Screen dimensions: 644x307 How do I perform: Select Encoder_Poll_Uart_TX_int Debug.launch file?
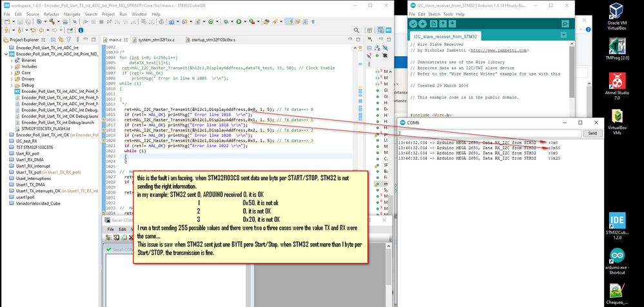[56, 123]
